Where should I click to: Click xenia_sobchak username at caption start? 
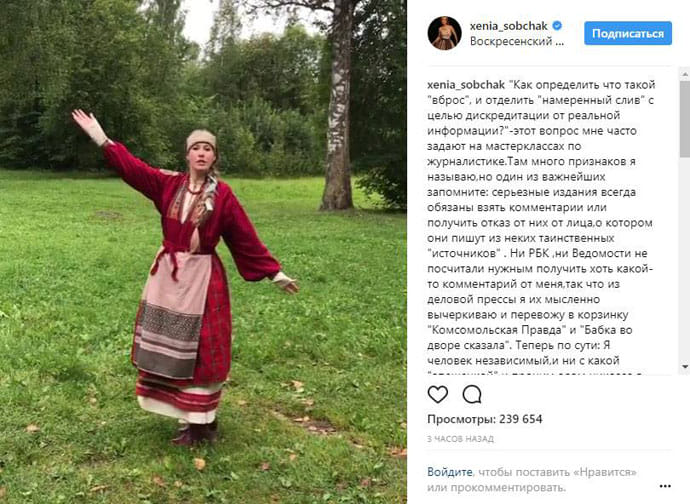466,85
